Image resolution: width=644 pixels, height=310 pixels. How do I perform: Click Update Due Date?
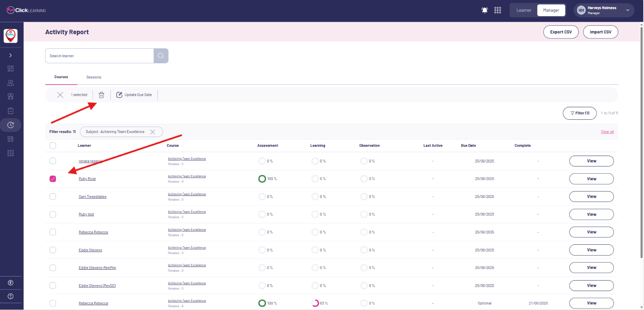point(134,95)
